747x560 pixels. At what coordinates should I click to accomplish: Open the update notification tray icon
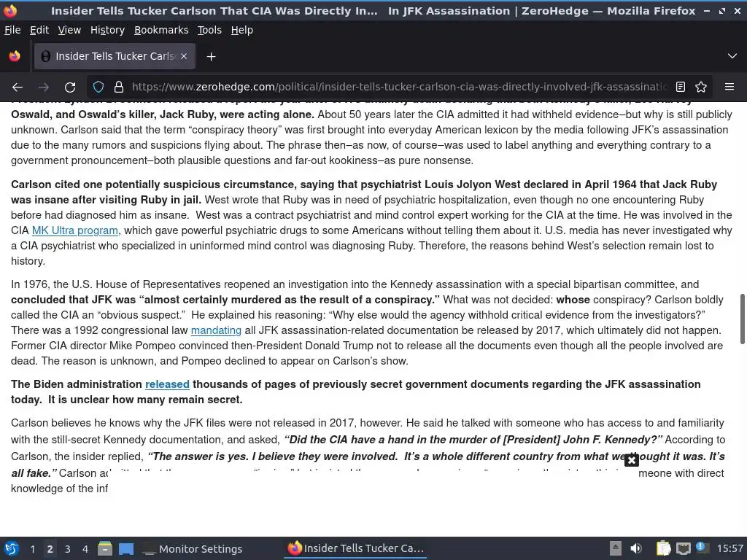click(x=702, y=548)
